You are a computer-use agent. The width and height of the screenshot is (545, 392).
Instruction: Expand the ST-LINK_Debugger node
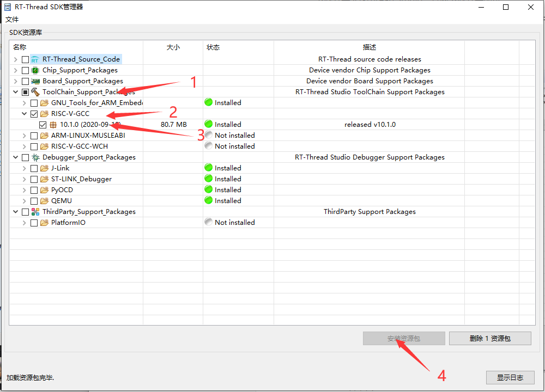click(25, 180)
